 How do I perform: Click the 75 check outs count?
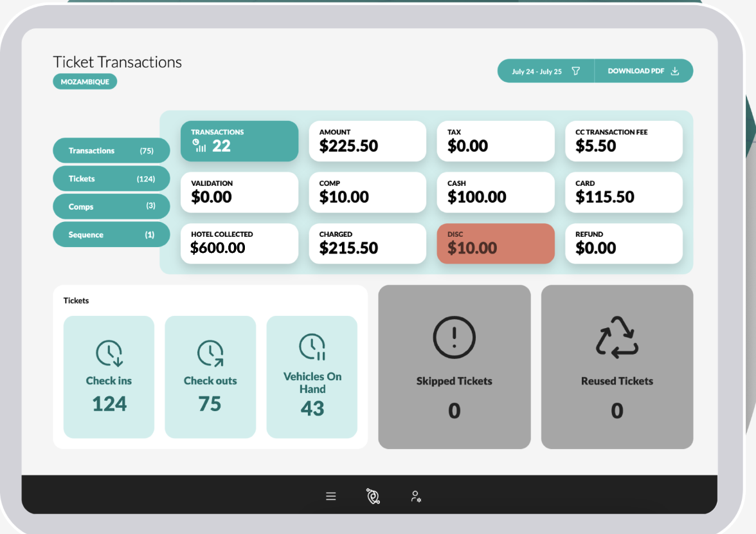click(x=210, y=404)
